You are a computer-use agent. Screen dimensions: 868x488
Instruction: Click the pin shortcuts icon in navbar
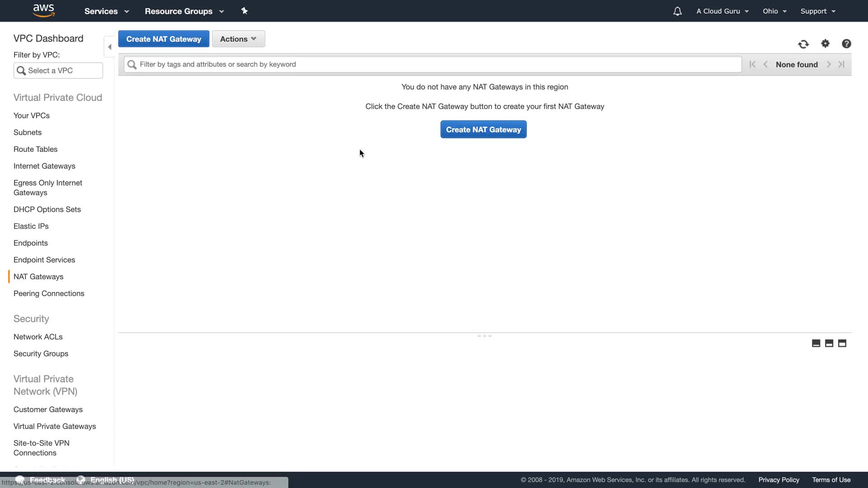pyautogui.click(x=245, y=11)
